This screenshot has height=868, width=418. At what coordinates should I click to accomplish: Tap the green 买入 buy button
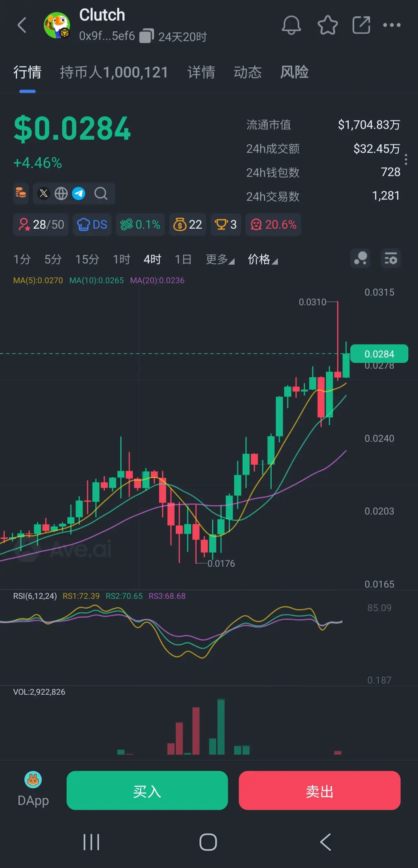point(147,790)
